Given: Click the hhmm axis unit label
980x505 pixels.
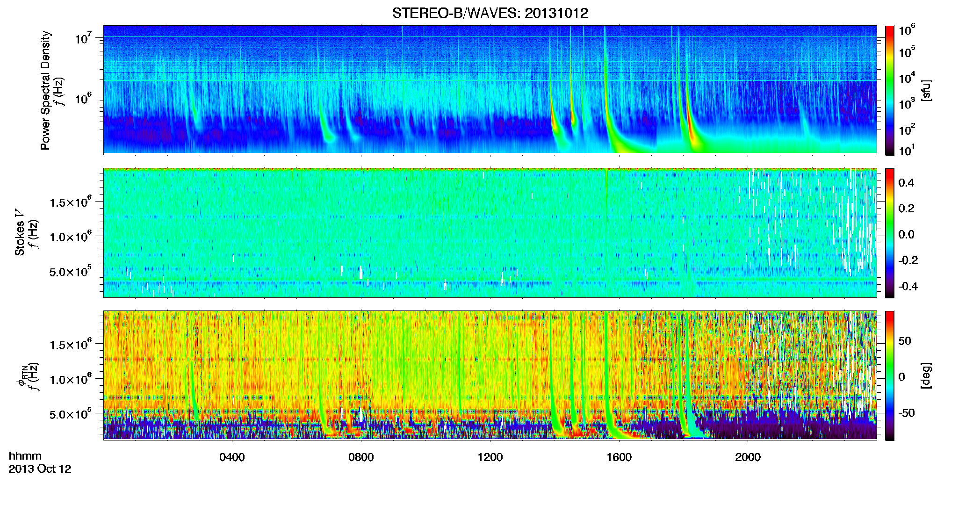Looking at the screenshot, I should point(25,456).
